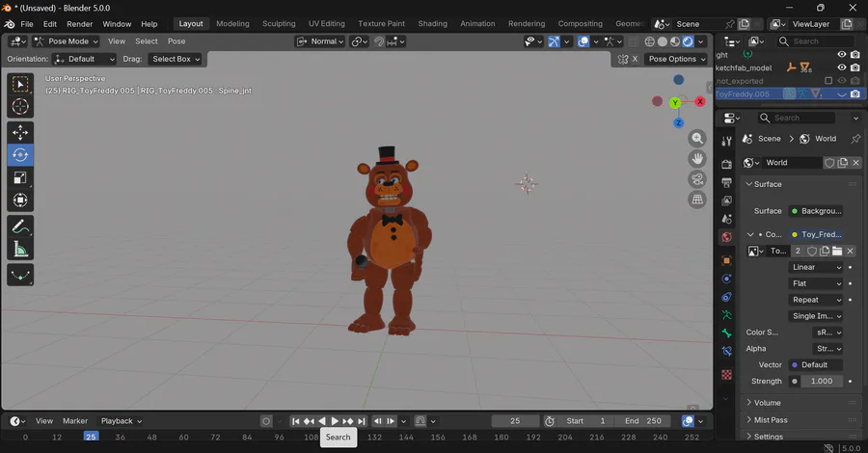Click the current frame field 25
Image resolution: width=868 pixels, height=453 pixels.
pos(515,421)
